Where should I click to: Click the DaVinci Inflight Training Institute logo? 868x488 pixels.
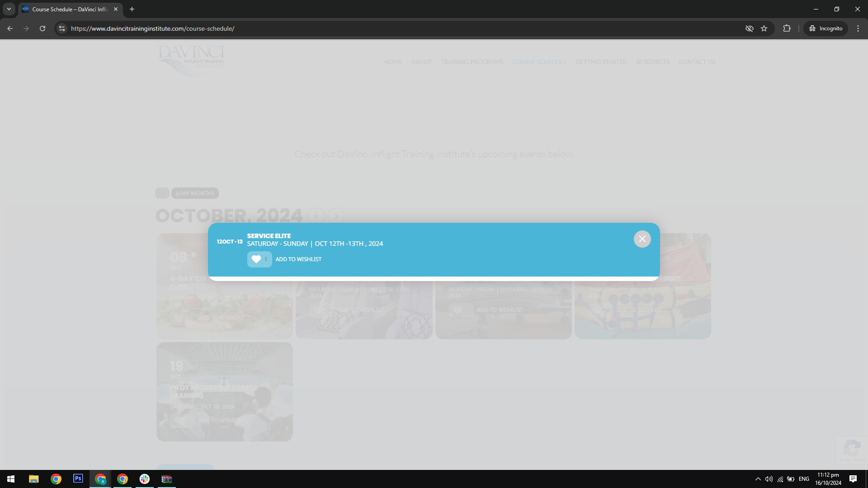tap(191, 60)
